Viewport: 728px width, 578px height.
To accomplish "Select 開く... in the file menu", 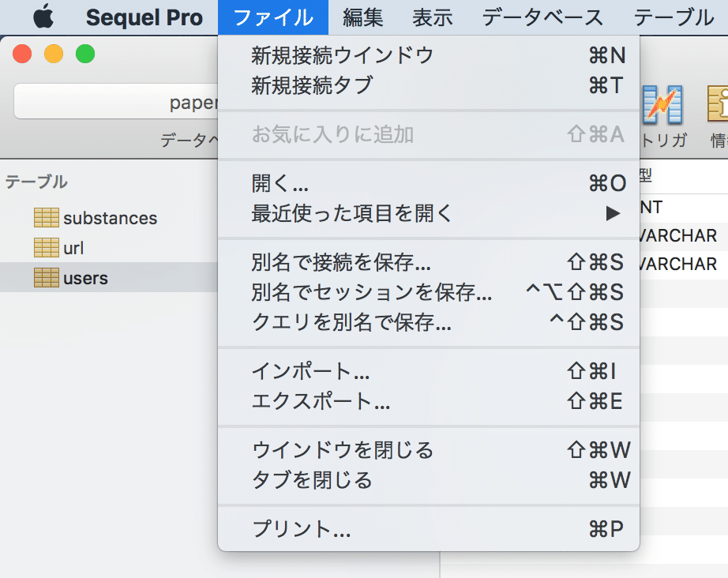I will (x=429, y=183).
